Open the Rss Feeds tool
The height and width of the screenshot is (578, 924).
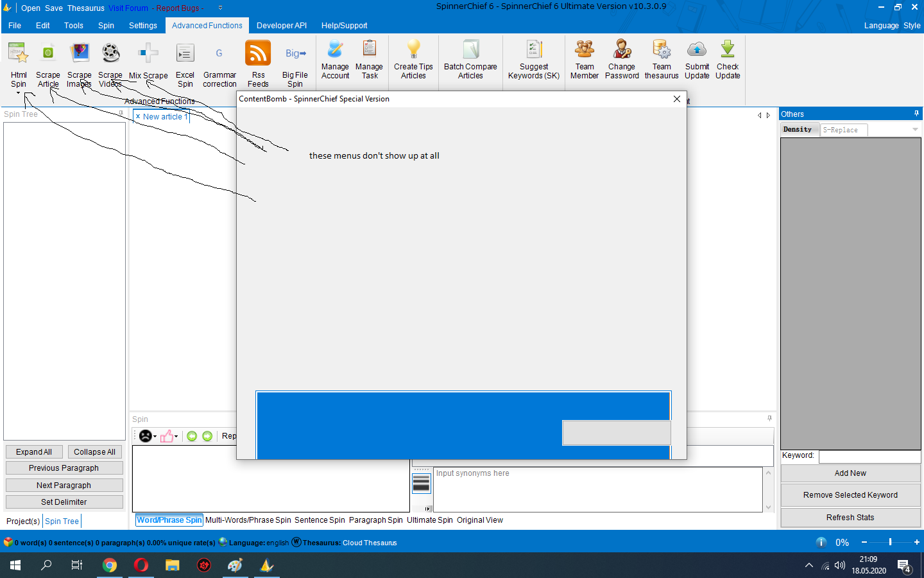tap(258, 63)
